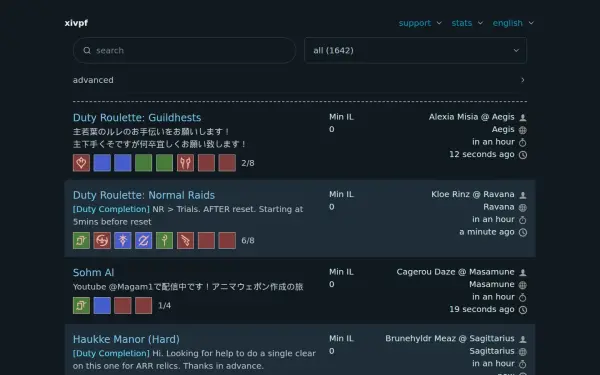Click the red feather job icon in Normal Raids

186,241
